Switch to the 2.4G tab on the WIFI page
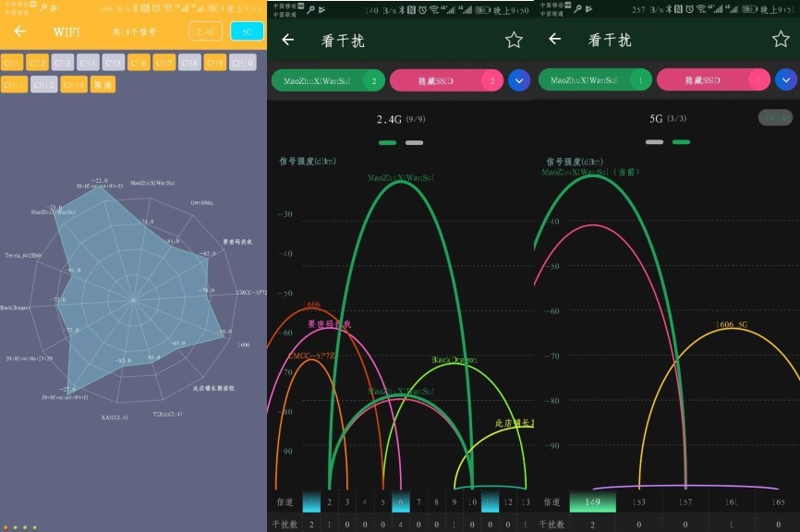 [x=205, y=30]
